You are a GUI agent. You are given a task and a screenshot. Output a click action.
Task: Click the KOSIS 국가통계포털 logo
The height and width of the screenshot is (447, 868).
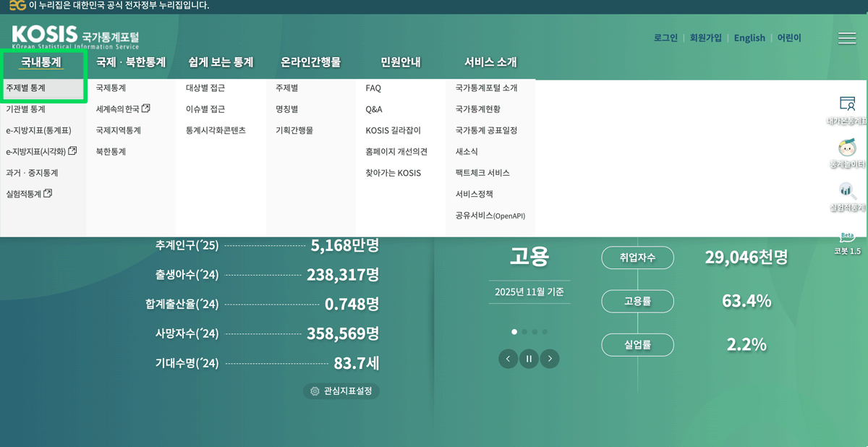click(75, 38)
